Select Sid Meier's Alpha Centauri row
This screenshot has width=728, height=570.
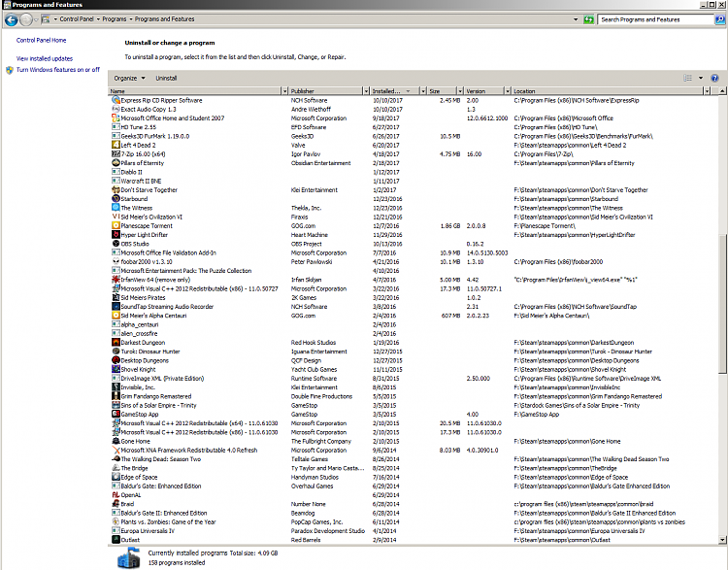[414, 315]
